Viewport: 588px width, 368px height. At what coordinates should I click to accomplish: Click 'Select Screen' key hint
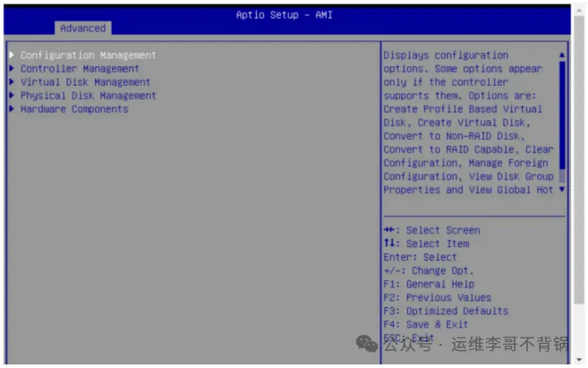click(x=431, y=230)
